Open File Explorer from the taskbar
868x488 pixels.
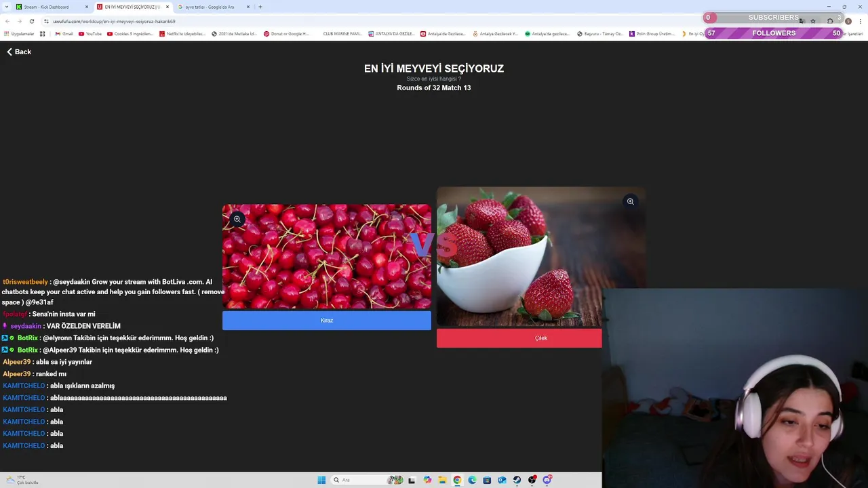coord(442,480)
